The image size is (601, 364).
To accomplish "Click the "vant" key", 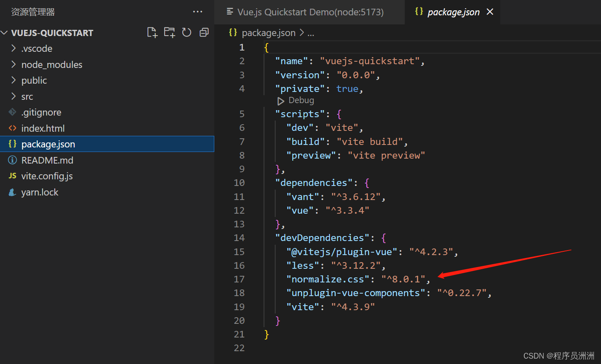I will [x=303, y=197].
